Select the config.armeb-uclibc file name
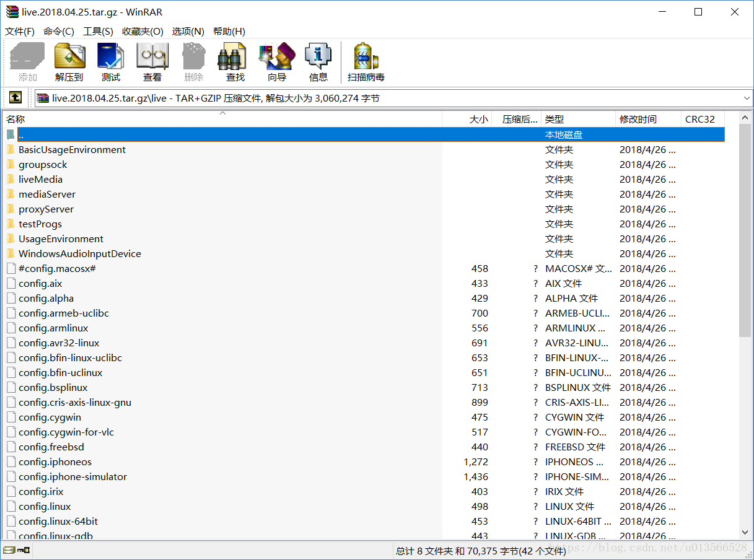 [x=64, y=313]
